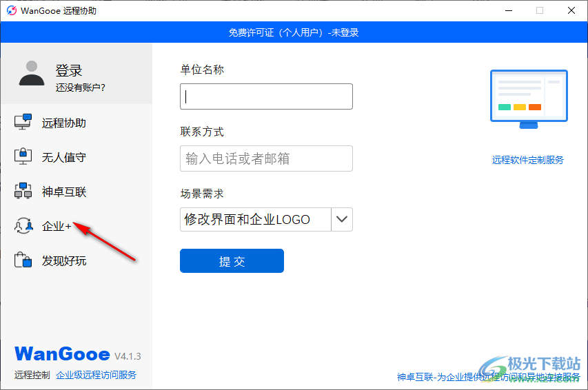Open the 登录 login link
The width and height of the screenshot is (588, 390).
[69, 70]
